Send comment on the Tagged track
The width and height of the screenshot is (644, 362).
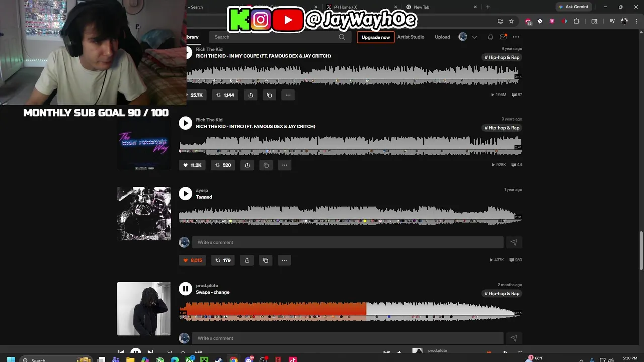pyautogui.click(x=514, y=242)
